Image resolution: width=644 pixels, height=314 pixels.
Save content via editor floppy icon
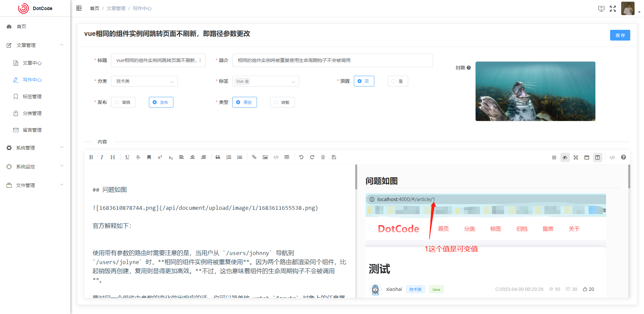click(x=334, y=157)
